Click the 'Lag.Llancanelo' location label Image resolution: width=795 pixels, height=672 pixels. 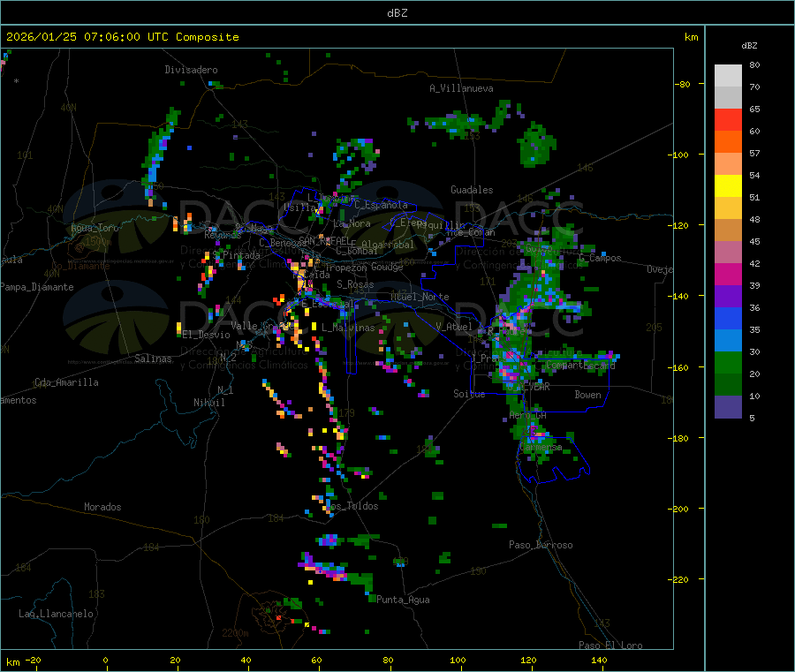click(x=56, y=614)
